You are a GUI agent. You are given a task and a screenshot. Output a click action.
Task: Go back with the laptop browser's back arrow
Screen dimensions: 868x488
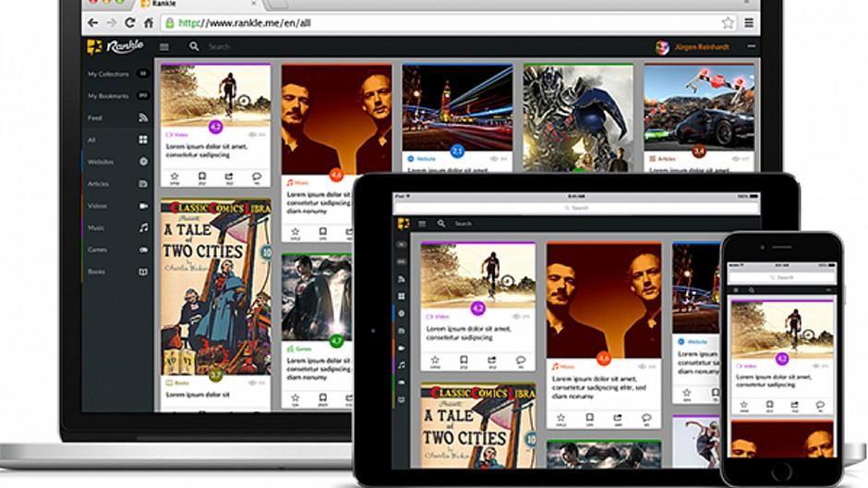(92, 23)
